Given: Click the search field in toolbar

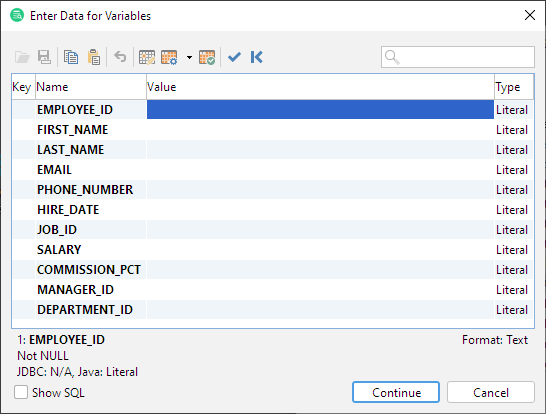Looking at the screenshot, I should click(x=458, y=57).
